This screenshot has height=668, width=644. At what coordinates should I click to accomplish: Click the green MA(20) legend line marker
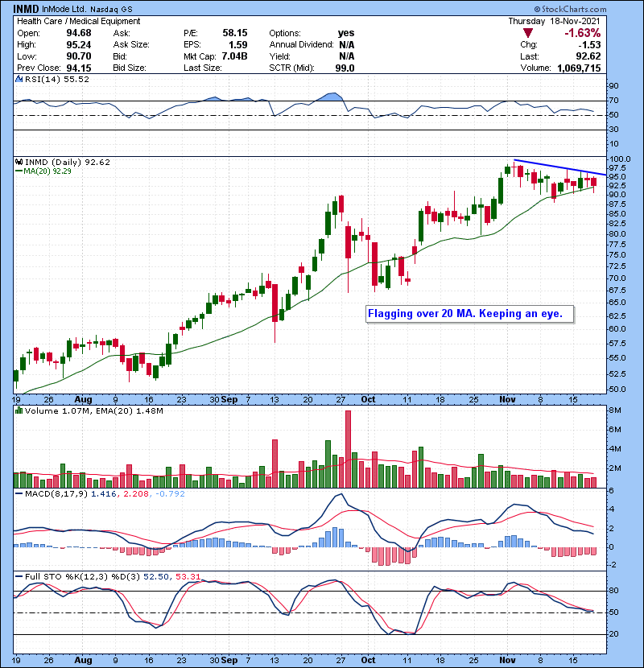click(x=19, y=171)
